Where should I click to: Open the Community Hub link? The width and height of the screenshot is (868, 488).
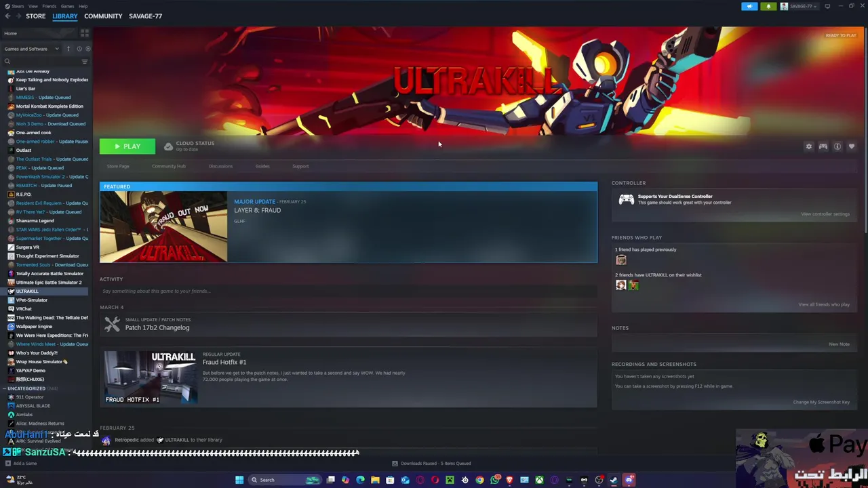[x=169, y=166]
